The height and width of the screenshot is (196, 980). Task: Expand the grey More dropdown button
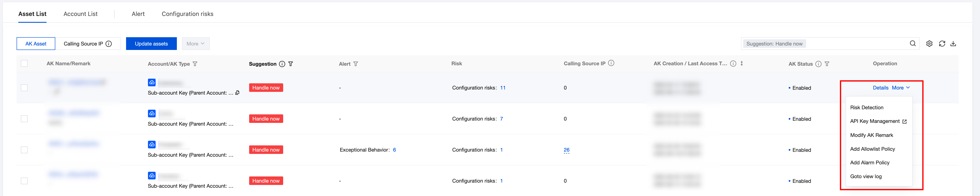[x=196, y=44]
